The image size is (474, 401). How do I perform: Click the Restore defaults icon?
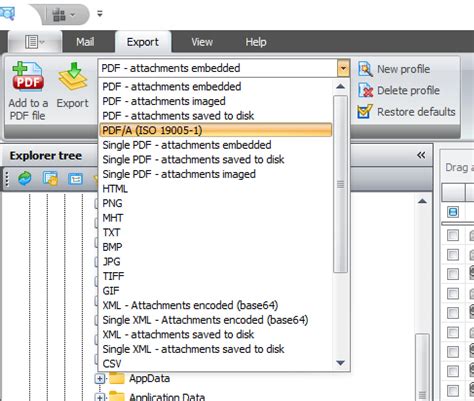pos(365,112)
